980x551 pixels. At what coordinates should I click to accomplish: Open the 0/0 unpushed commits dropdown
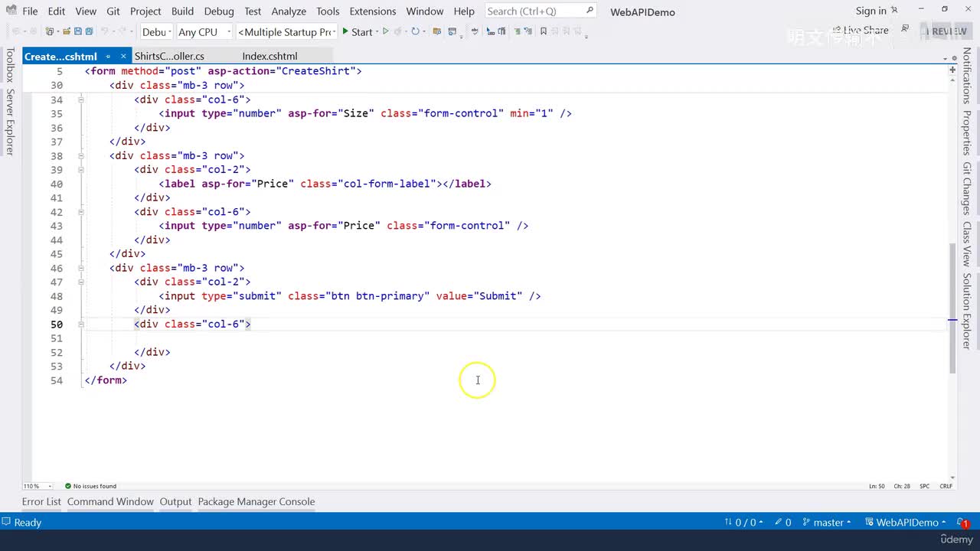point(743,523)
